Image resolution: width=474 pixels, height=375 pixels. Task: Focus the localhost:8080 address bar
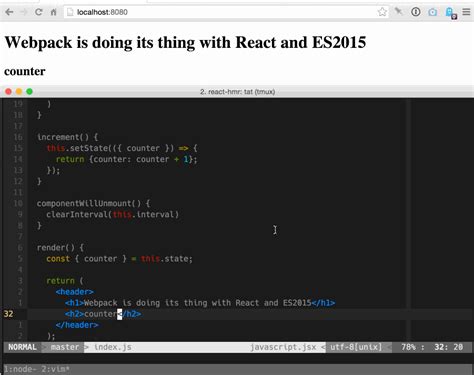click(x=226, y=12)
